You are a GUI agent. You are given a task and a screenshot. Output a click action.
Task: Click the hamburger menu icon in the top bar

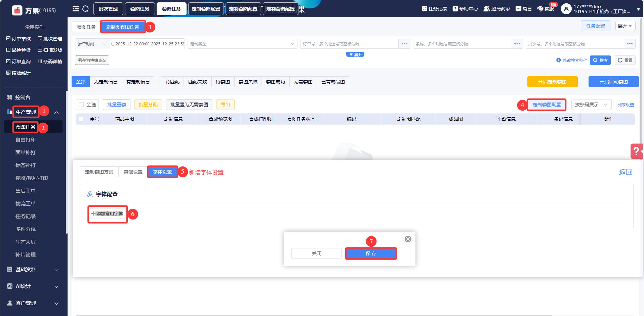[76, 9]
